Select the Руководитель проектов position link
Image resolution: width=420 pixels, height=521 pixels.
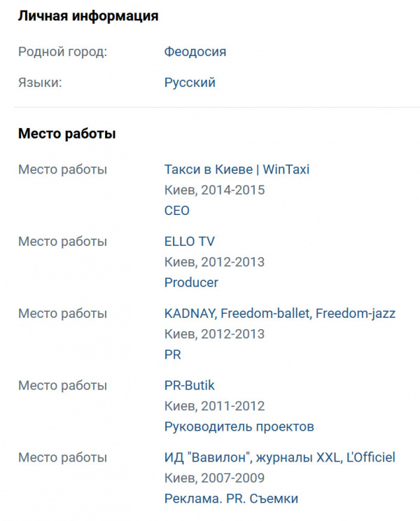coord(239,426)
